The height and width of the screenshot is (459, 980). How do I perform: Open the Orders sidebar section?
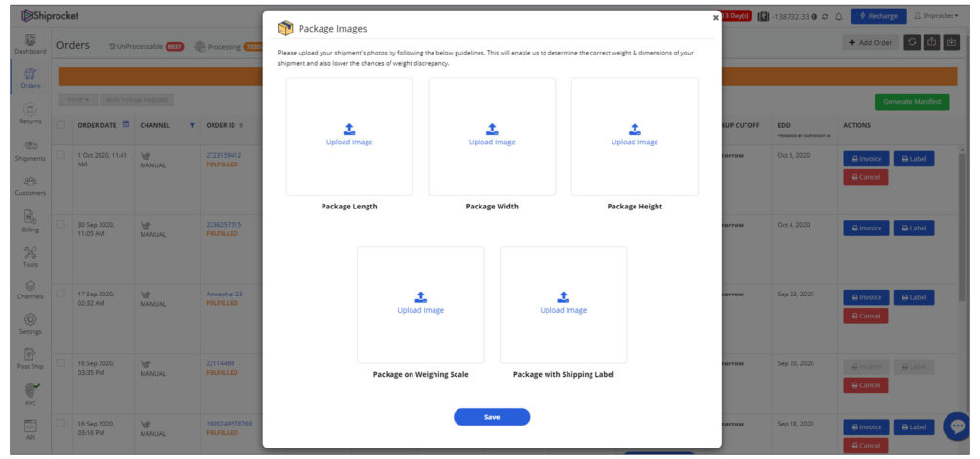click(x=30, y=78)
